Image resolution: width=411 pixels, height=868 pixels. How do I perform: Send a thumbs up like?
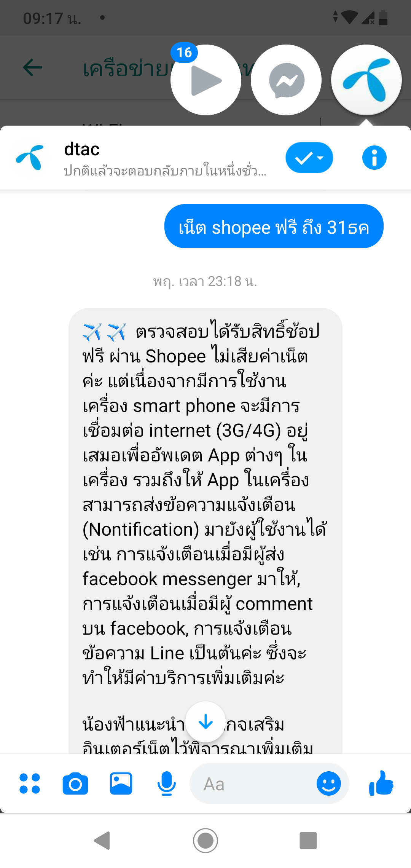tap(381, 783)
